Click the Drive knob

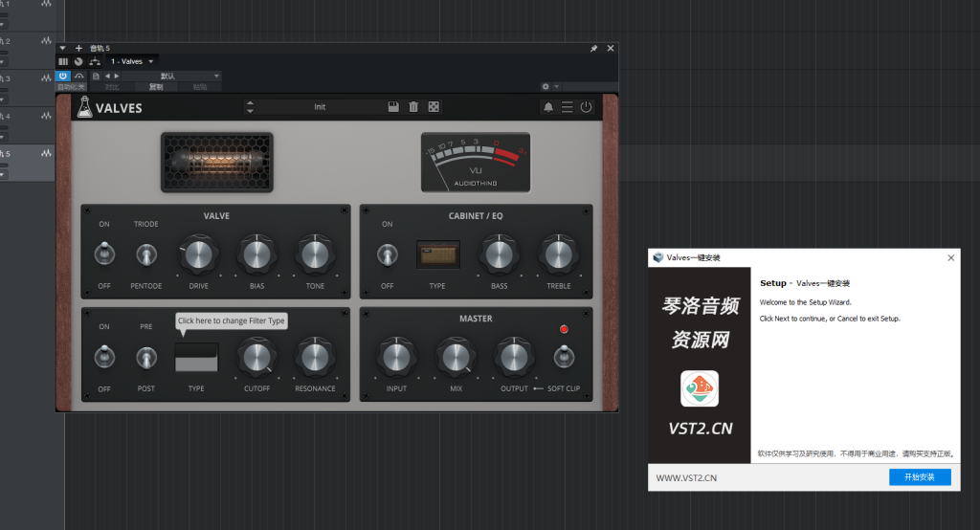point(198,254)
